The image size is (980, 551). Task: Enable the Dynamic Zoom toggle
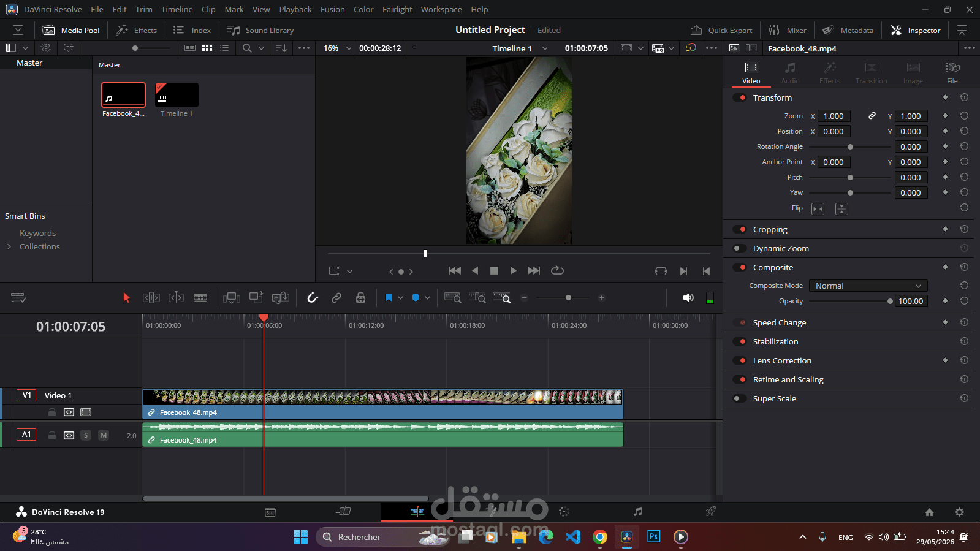740,248
